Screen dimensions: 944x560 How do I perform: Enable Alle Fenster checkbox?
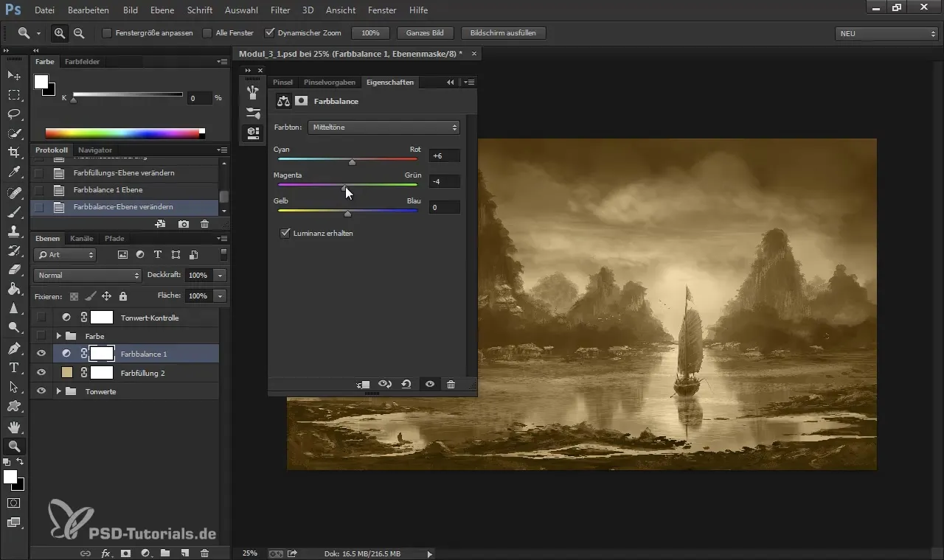(x=207, y=33)
